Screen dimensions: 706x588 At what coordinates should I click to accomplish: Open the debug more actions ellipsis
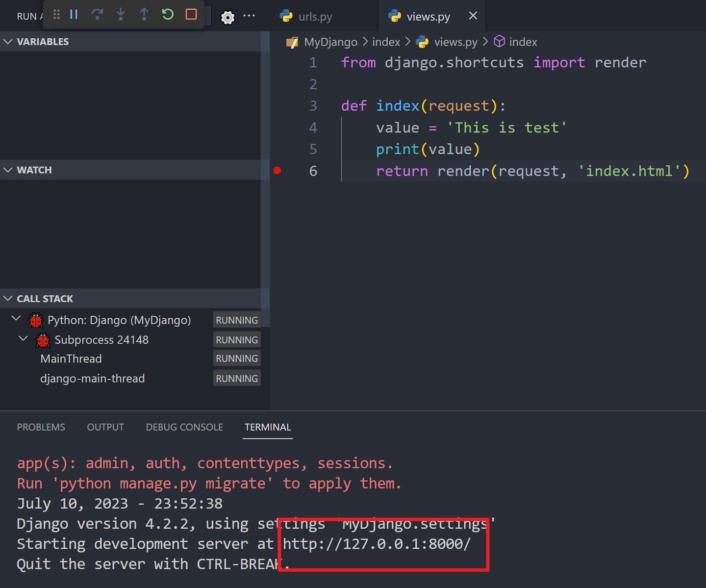250,16
